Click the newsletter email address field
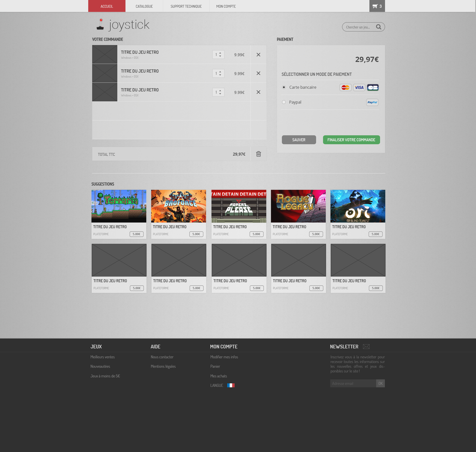The image size is (476, 452). (x=353, y=383)
